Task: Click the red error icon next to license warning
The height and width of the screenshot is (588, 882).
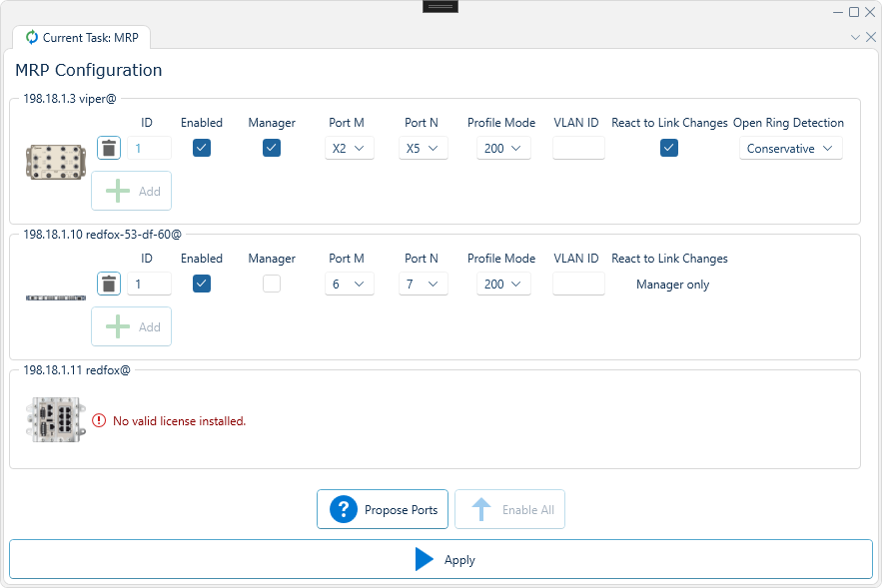Action: coord(98,420)
